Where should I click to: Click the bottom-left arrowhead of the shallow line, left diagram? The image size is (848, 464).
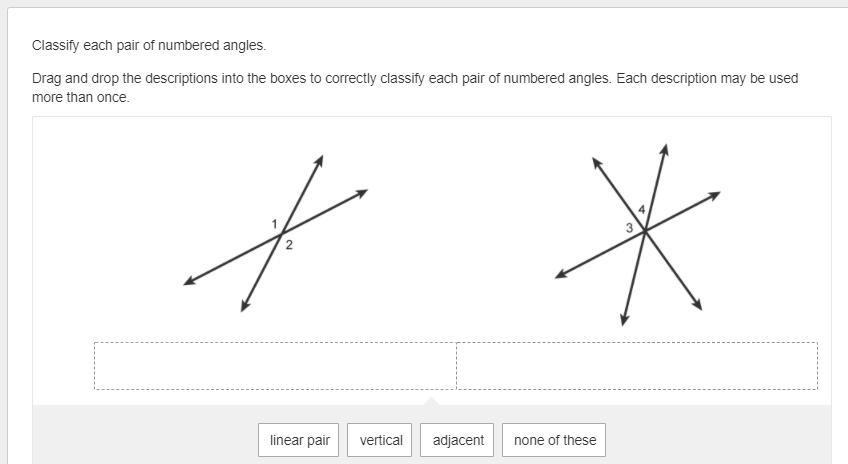coord(190,280)
